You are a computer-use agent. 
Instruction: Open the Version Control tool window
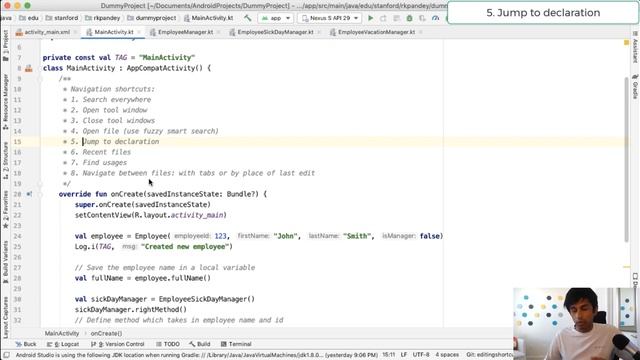pyautogui.click(x=118, y=344)
